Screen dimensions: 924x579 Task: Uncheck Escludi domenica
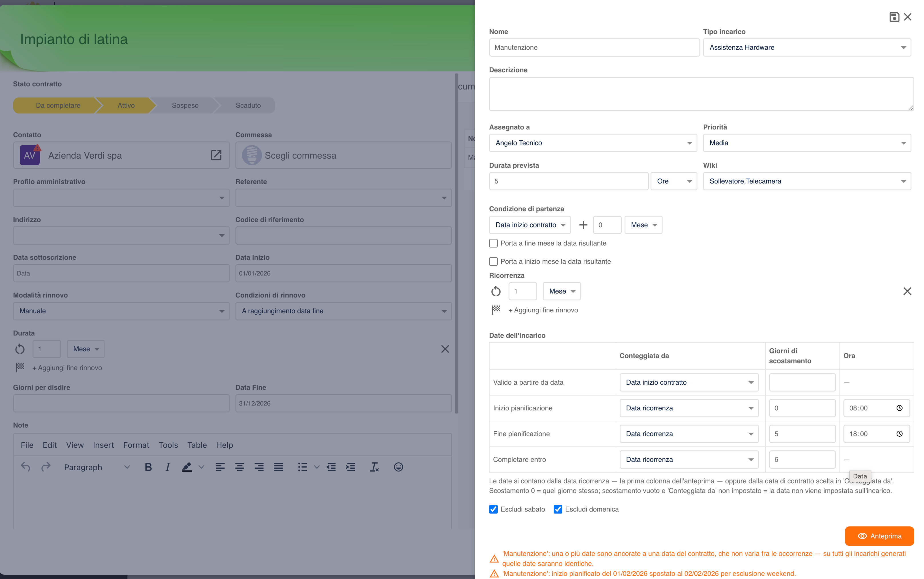[x=558, y=509]
